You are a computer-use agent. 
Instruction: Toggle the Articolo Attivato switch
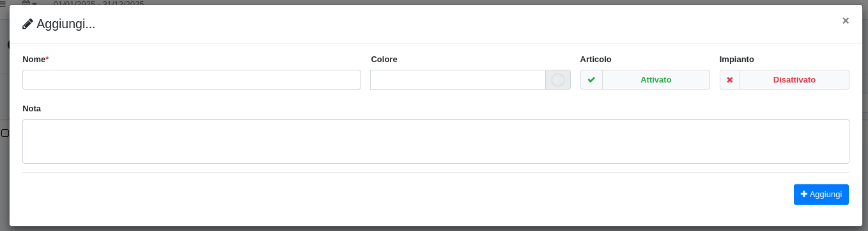click(x=645, y=80)
